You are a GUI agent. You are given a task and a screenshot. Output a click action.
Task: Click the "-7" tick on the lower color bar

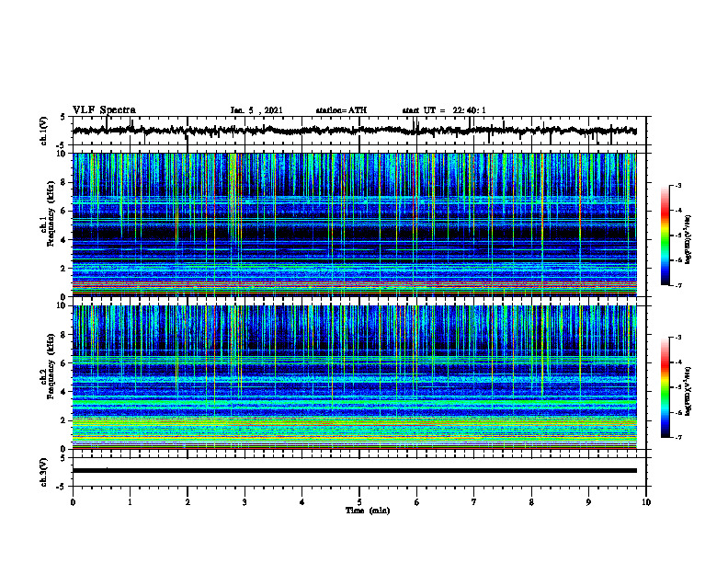677,438
